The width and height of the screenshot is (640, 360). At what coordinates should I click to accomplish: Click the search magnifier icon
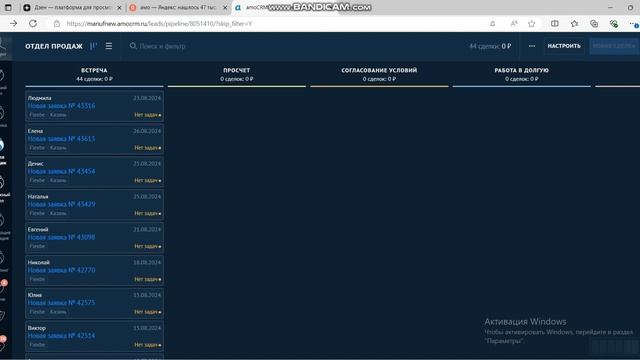click(x=133, y=46)
